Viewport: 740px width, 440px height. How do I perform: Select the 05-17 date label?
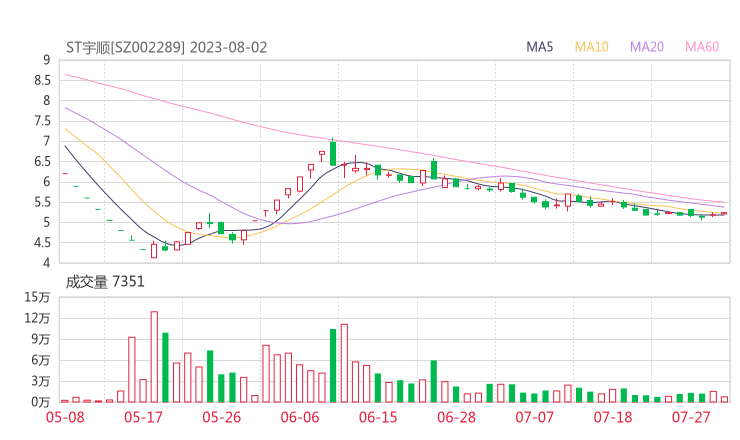145,417
